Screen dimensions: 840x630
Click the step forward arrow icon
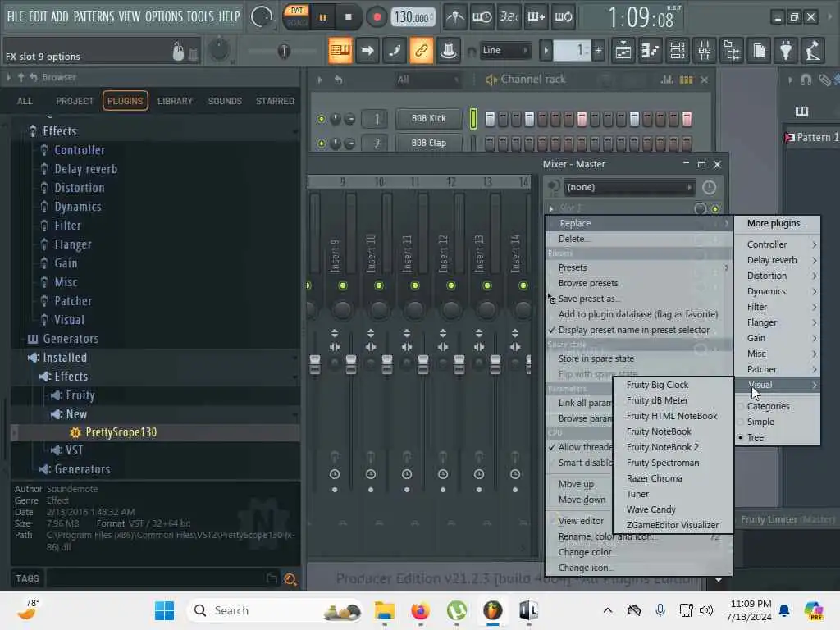[367, 51]
